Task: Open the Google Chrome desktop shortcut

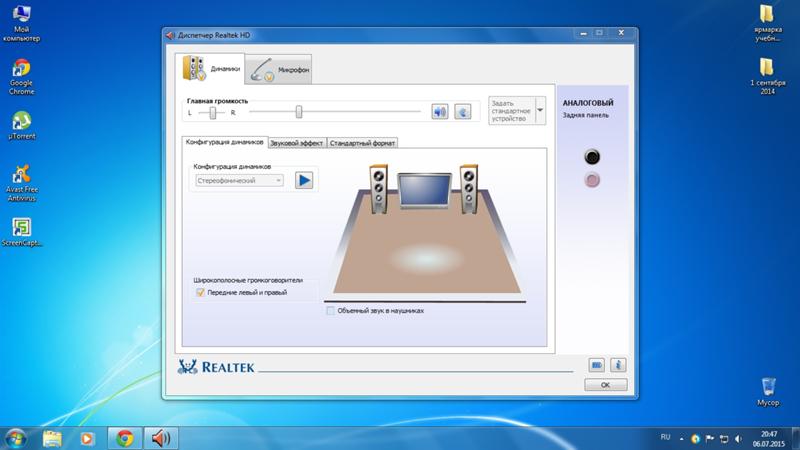Action: tap(21, 77)
